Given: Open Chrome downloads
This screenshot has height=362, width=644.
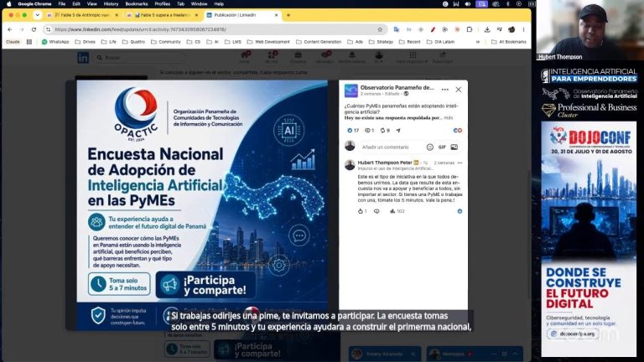Looking at the screenshot, I should (x=487, y=29).
